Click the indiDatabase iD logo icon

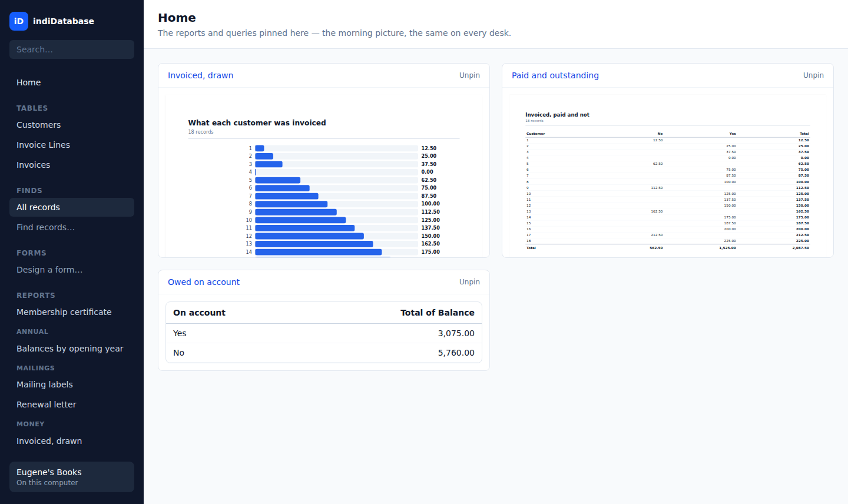pos(19,21)
